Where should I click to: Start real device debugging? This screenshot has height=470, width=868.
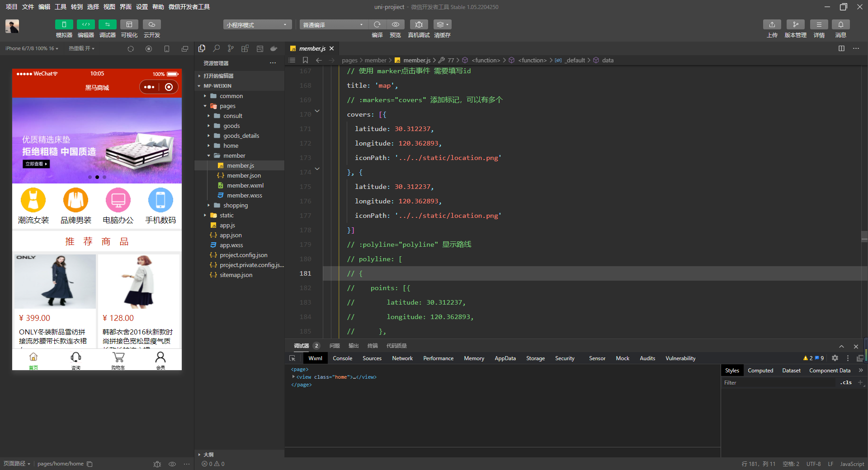click(x=419, y=24)
